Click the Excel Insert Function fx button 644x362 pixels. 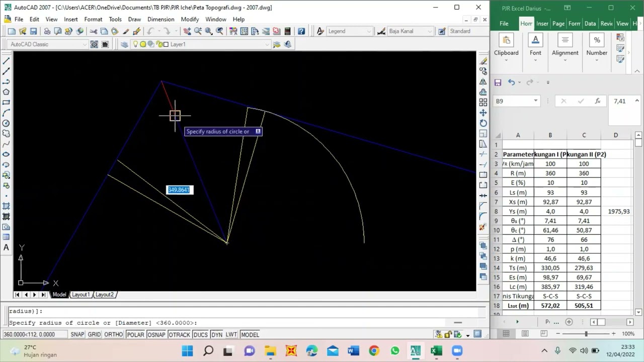(598, 101)
